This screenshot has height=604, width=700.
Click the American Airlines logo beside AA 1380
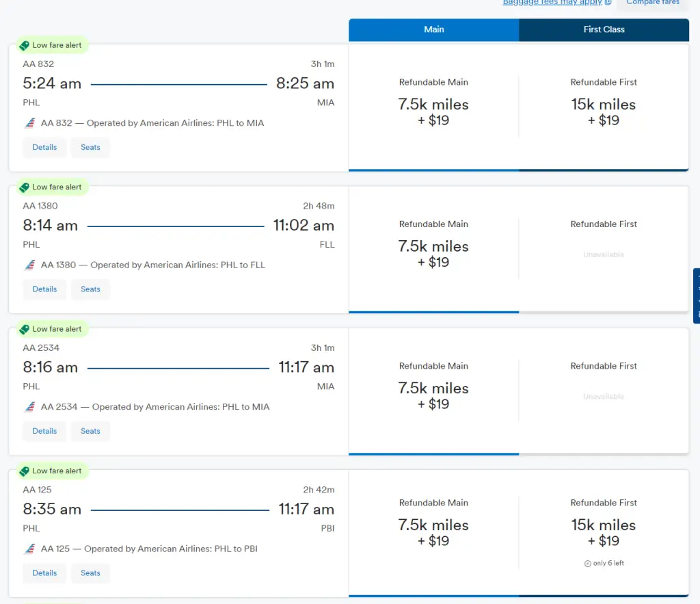point(30,265)
